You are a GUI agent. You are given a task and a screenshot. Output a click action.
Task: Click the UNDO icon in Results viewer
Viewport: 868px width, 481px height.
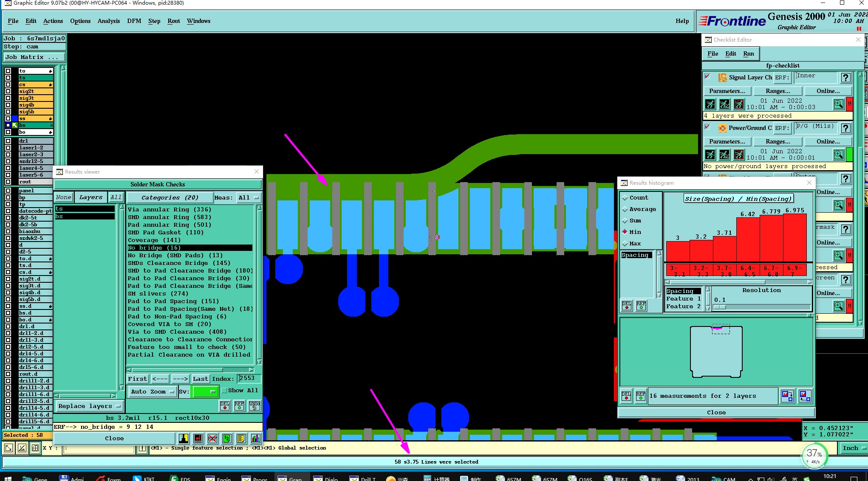click(x=254, y=406)
